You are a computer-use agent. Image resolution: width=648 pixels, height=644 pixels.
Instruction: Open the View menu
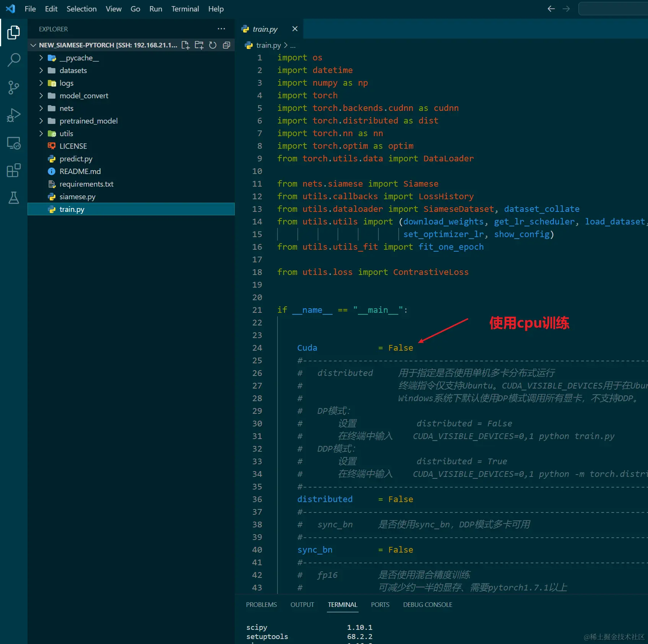114,9
